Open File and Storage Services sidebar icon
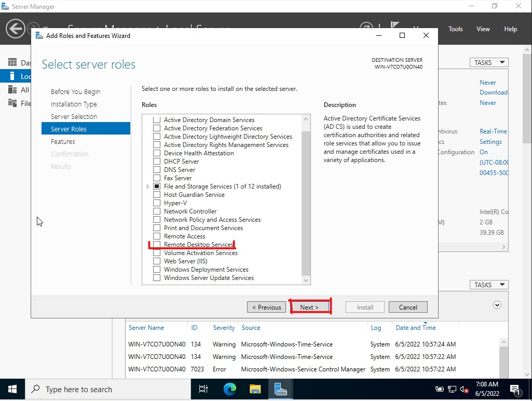The width and height of the screenshot is (532, 401). (x=12, y=103)
